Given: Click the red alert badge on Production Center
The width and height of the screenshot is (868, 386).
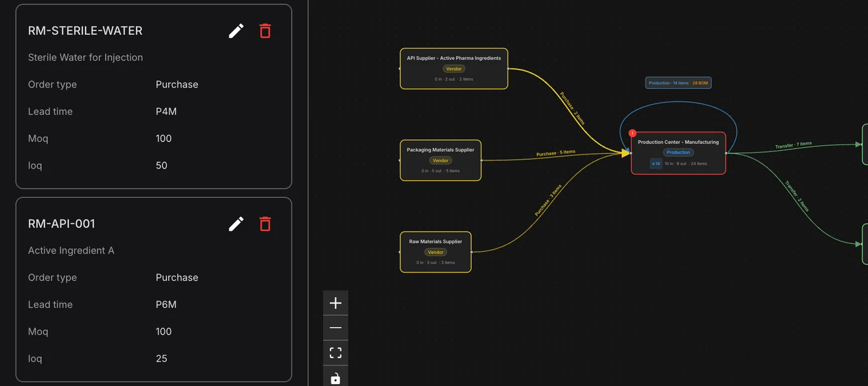Looking at the screenshot, I should (632, 133).
